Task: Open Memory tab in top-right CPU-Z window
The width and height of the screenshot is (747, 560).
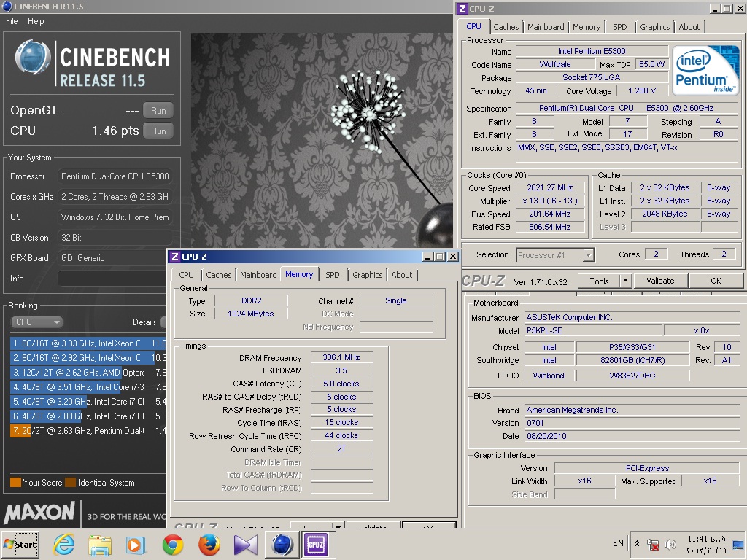Action: pyautogui.click(x=587, y=27)
